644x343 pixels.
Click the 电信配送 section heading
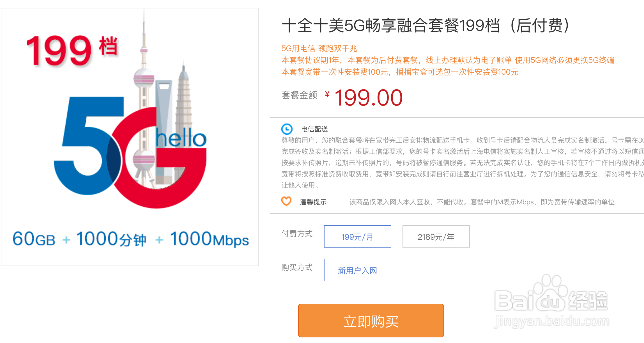[x=314, y=129]
